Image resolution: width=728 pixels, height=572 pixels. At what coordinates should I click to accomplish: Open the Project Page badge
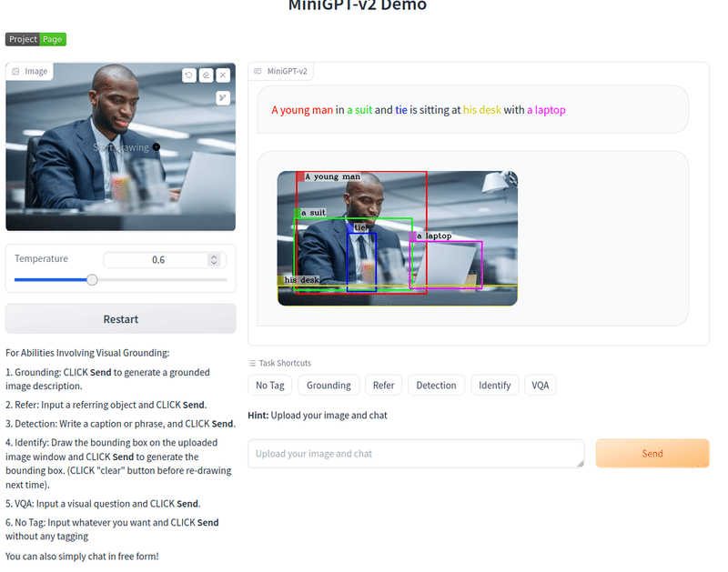click(35, 39)
